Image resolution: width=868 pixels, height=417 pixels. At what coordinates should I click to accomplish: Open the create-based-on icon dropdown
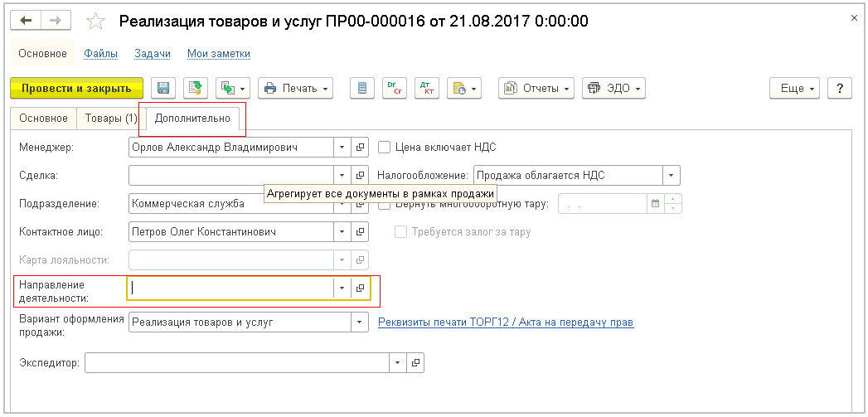click(x=231, y=88)
